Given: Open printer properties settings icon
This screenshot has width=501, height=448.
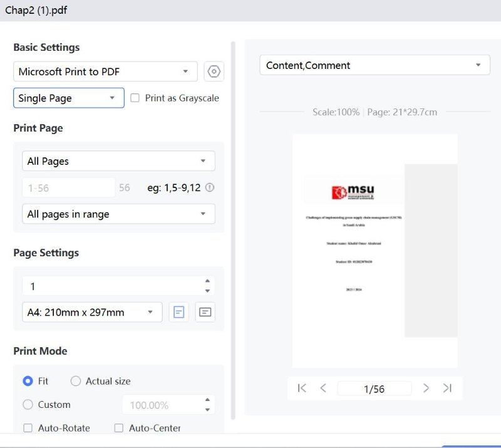Looking at the screenshot, I should pos(214,72).
